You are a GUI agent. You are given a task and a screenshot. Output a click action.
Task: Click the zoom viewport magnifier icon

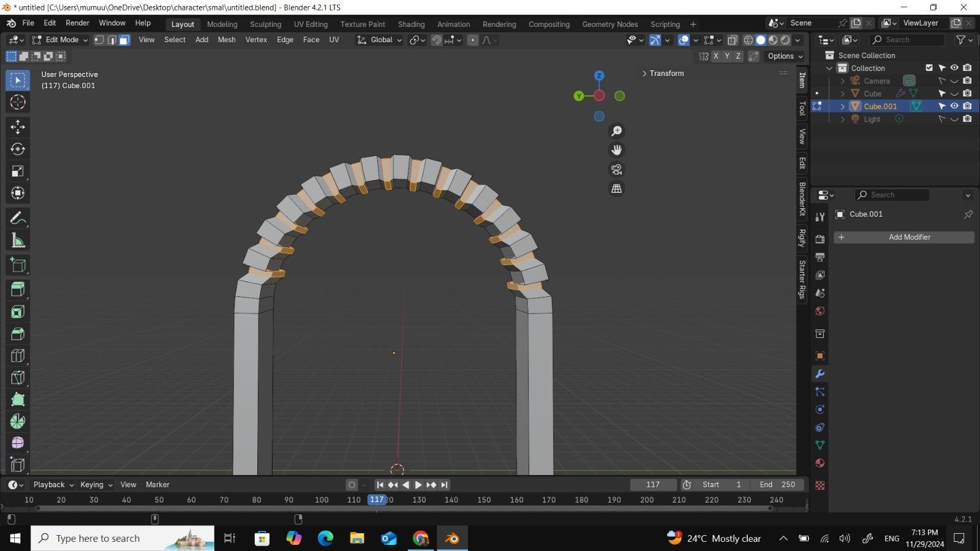pos(617,131)
